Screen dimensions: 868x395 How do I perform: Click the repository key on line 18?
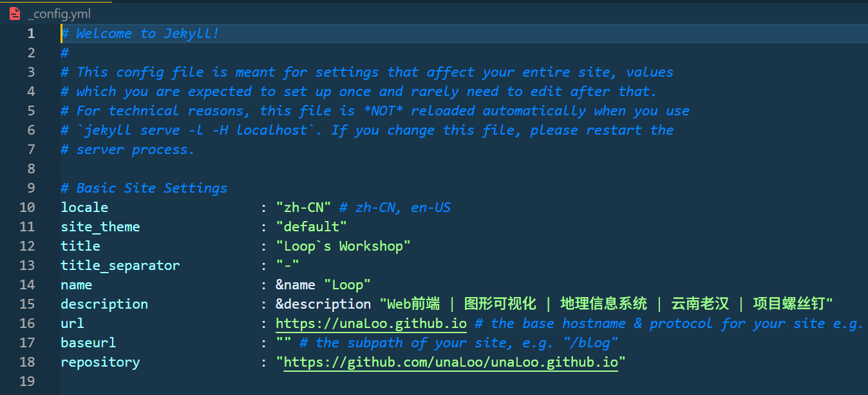click(100, 361)
